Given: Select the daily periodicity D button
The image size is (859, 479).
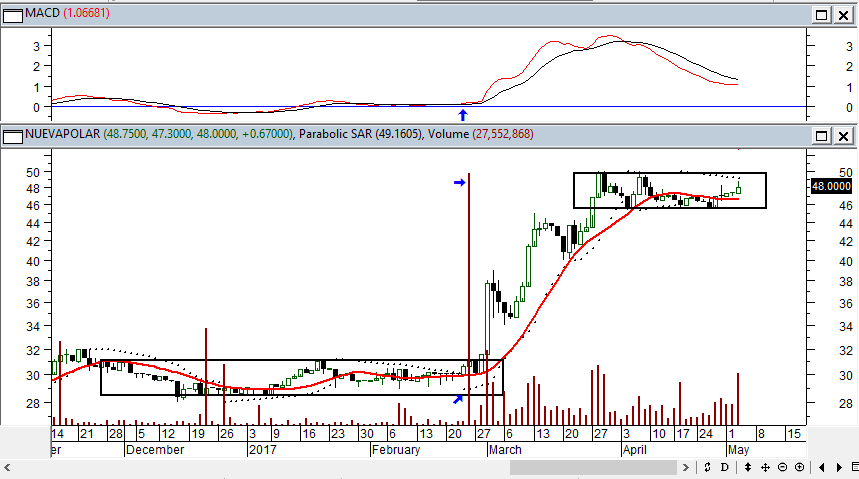Looking at the screenshot, I should tap(724, 467).
